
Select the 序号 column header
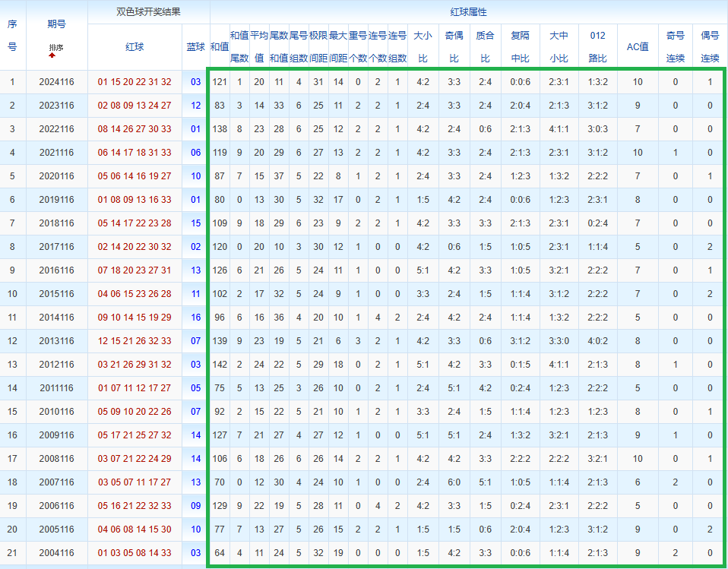12,35
